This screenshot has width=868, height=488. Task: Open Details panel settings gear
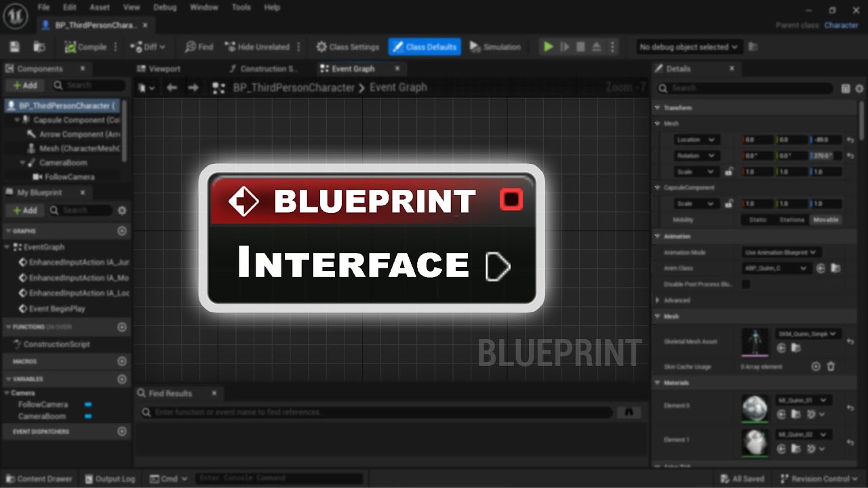[859, 88]
